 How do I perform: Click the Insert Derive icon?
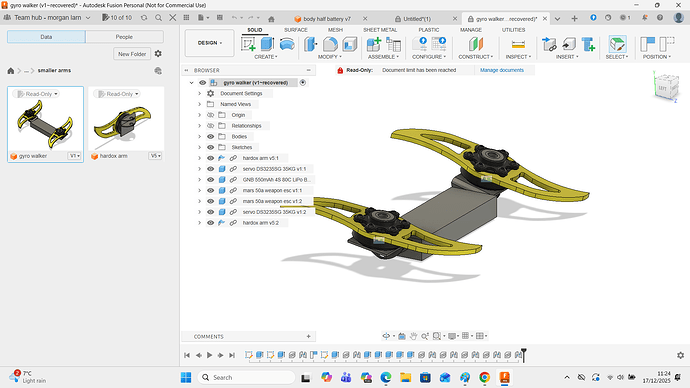549,44
